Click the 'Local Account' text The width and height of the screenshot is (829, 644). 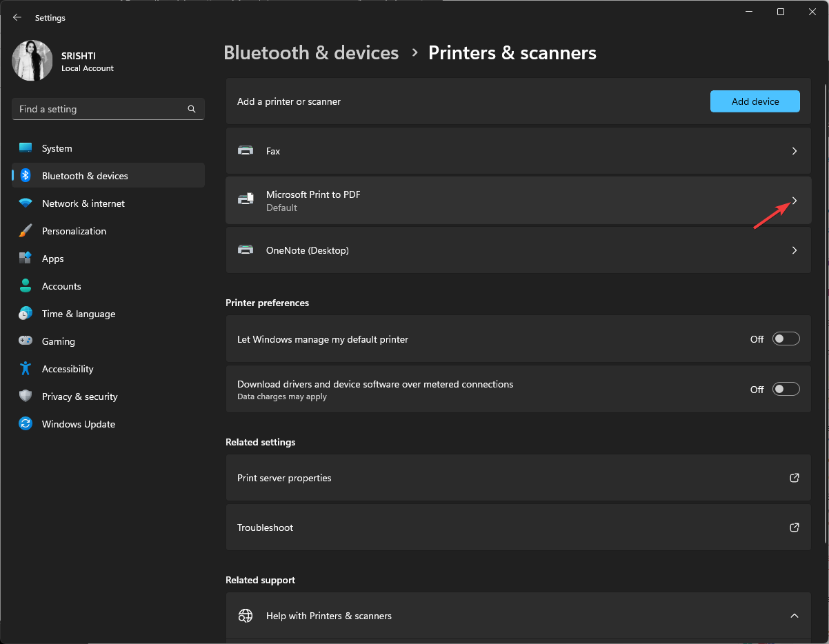(88, 68)
